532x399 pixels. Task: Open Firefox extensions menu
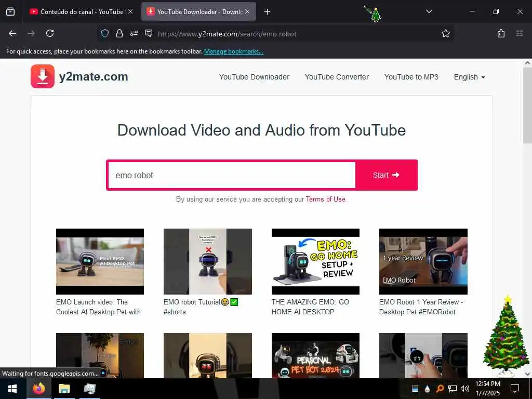point(501,33)
